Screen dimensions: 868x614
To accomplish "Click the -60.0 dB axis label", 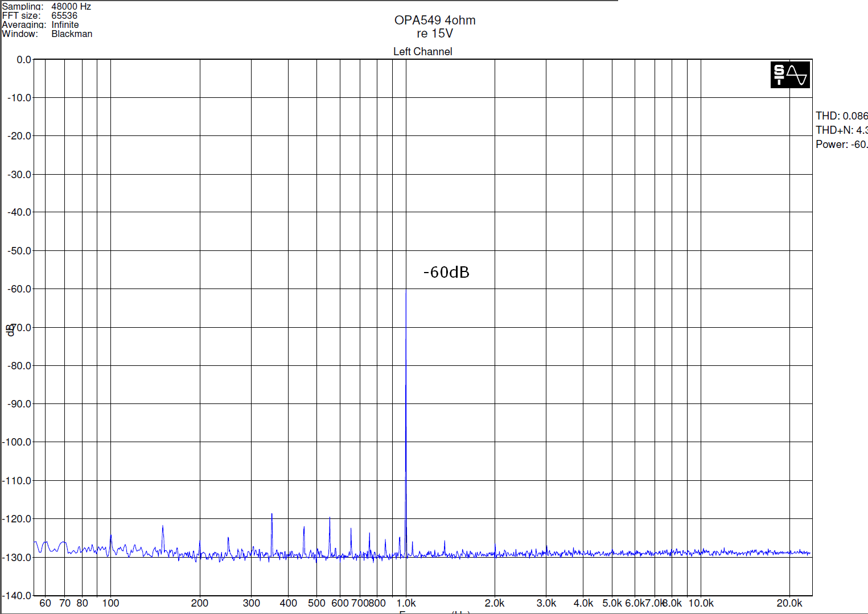I will tap(19, 289).
